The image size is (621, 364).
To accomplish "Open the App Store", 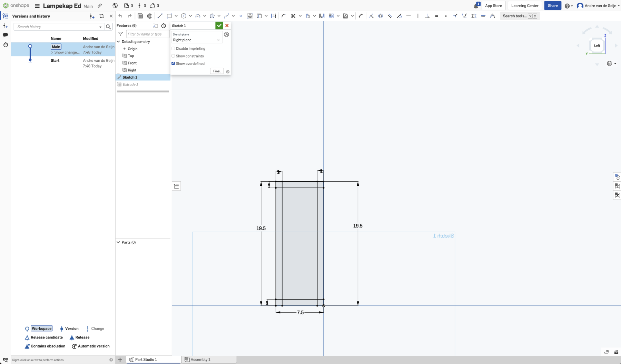I will click(494, 6).
